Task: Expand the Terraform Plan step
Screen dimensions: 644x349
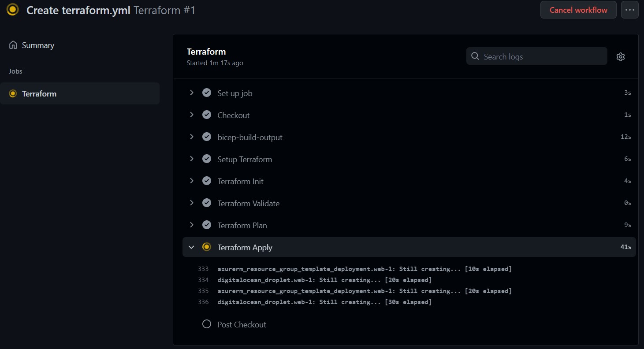Action: 191,225
